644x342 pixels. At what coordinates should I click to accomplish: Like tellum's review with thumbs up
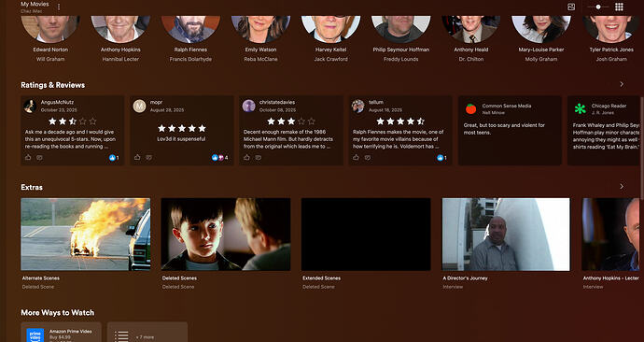[356, 157]
